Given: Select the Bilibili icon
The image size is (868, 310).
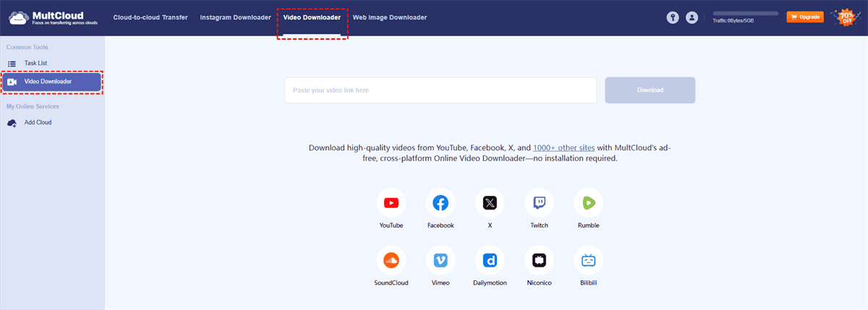Looking at the screenshot, I should (x=588, y=261).
